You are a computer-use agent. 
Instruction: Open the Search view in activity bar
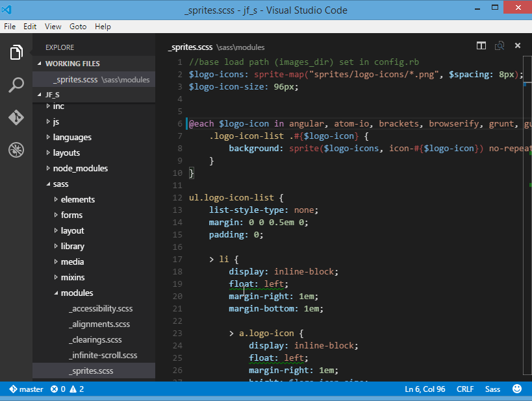(x=16, y=85)
